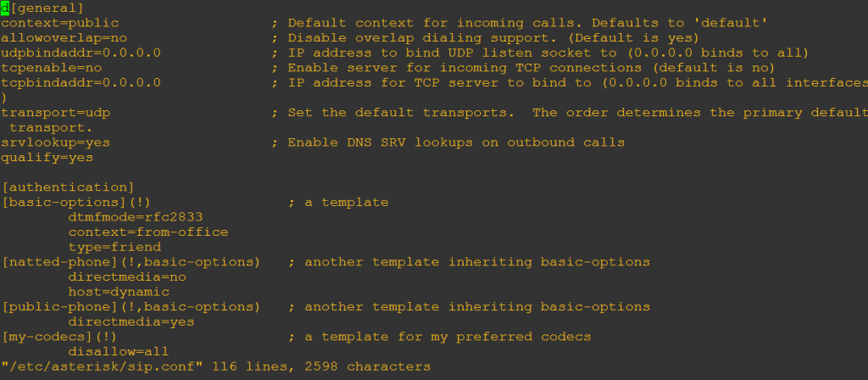Screen dimensions: 868x380
Task: Click the context=public setting line
Action: point(60,23)
